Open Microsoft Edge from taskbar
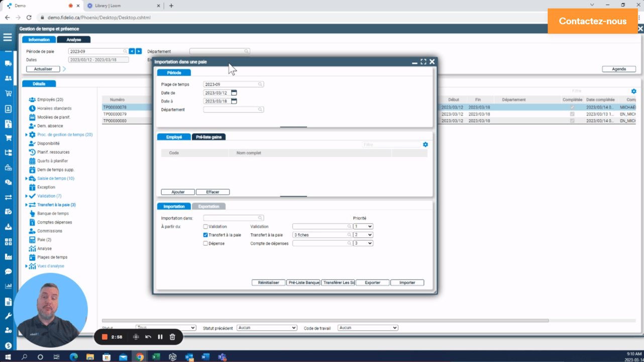 pos(74,357)
